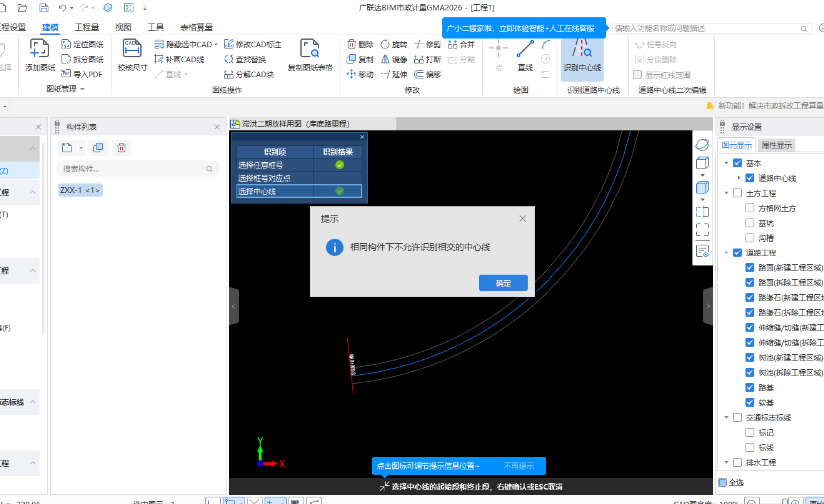This screenshot has height=504, width=824.
Task: Collapse the 基本 tree node
Action: pyautogui.click(x=726, y=163)
